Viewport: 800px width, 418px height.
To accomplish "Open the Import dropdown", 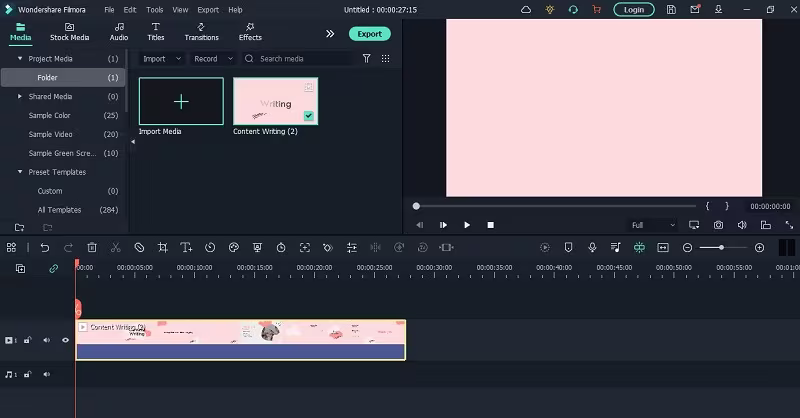I will (x=161, y=59).
